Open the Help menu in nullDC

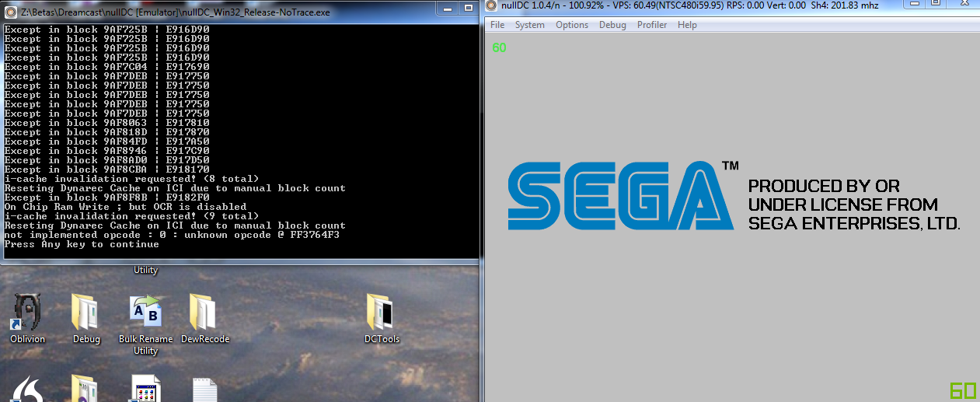click(687, 25)
